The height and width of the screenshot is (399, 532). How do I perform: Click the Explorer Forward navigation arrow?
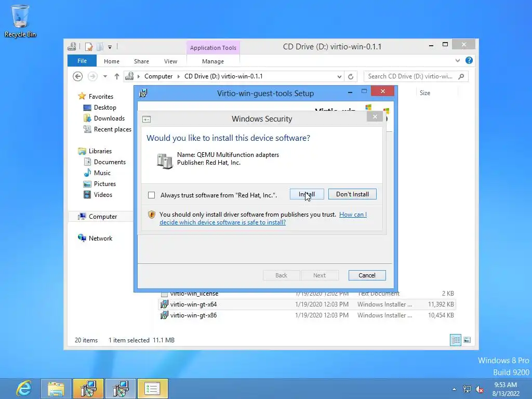pos(92,76)
